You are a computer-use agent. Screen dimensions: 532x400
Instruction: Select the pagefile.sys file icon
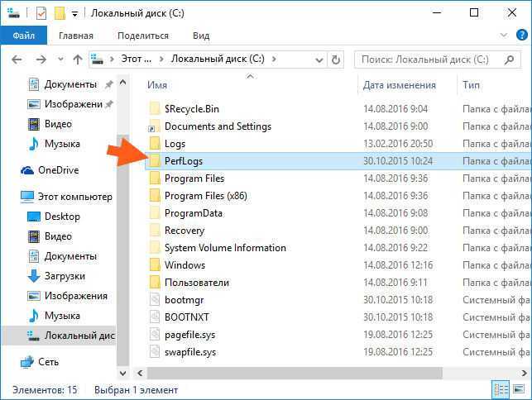click(155, 335)
